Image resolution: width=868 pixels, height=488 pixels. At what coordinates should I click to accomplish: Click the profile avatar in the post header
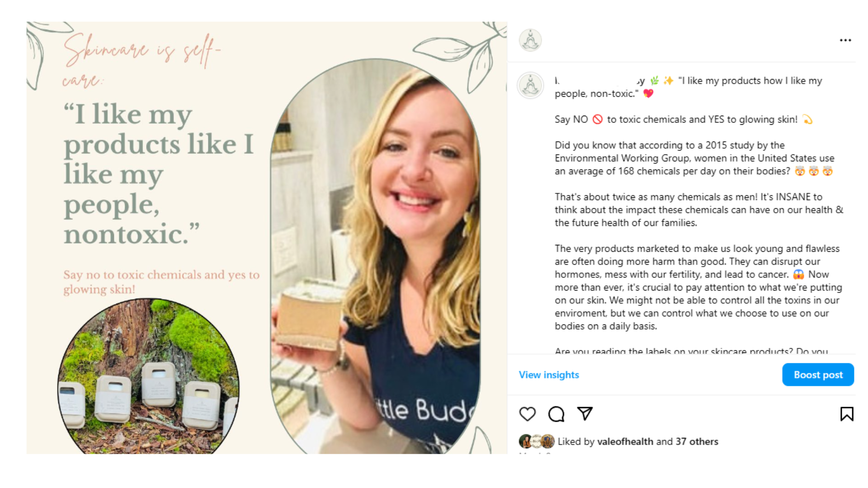point(530,40)
